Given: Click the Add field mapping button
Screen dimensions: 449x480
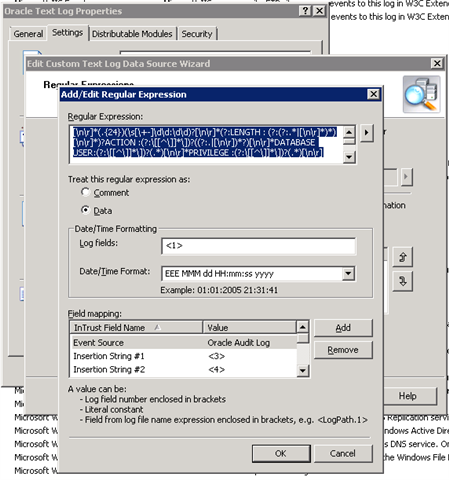Looking at the screenshot, I should click(x=343, y=328).
